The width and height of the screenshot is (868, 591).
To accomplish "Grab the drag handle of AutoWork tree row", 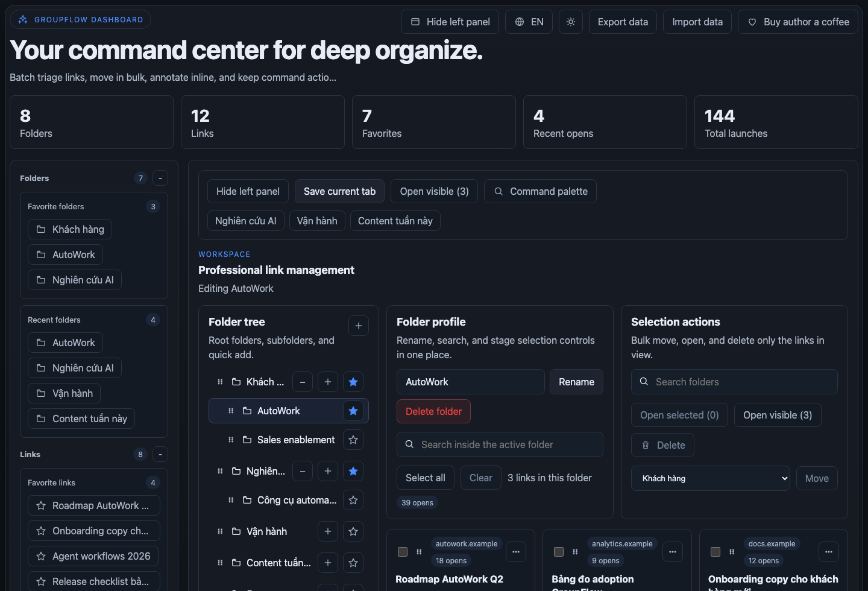I will tap(231, 411).
